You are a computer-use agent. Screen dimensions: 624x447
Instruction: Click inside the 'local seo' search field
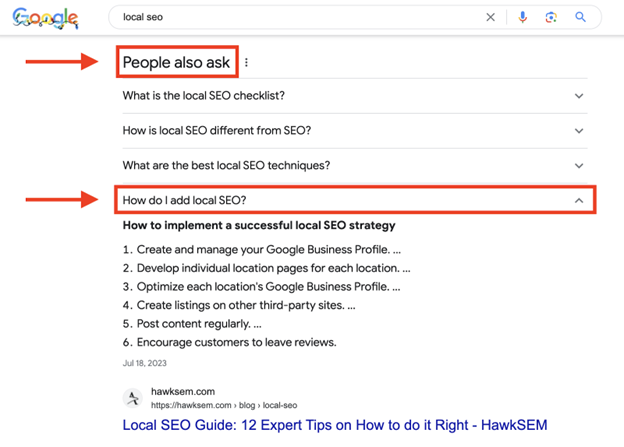[290, 17]
